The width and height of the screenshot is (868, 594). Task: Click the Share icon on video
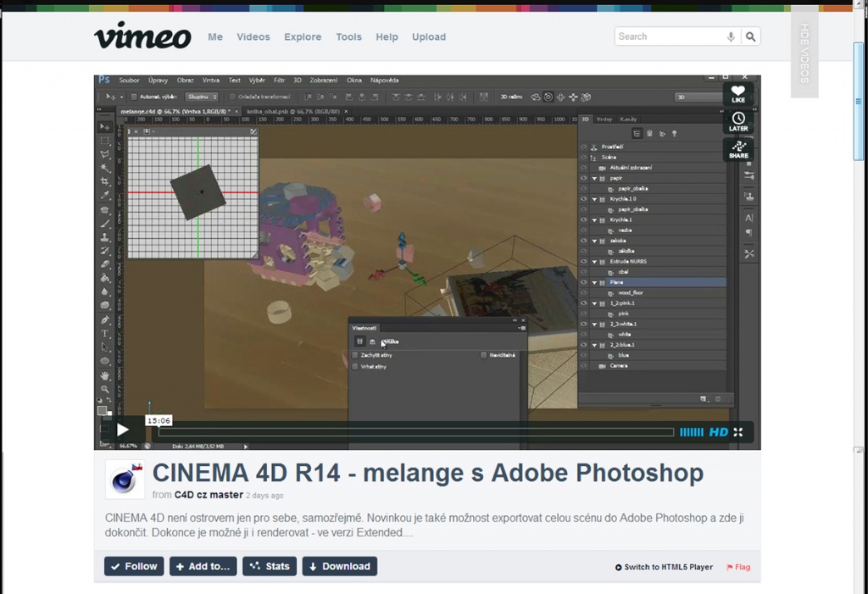(x=738, y=149)
